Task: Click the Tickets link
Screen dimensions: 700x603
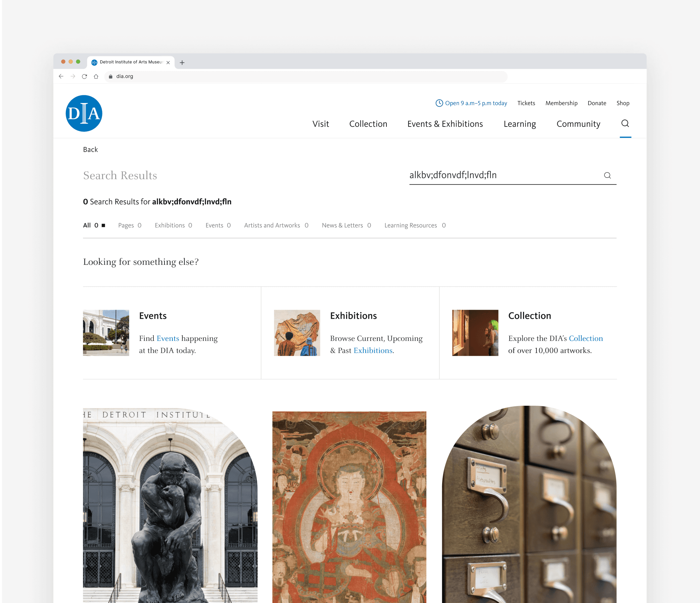Action: (526, 103)
